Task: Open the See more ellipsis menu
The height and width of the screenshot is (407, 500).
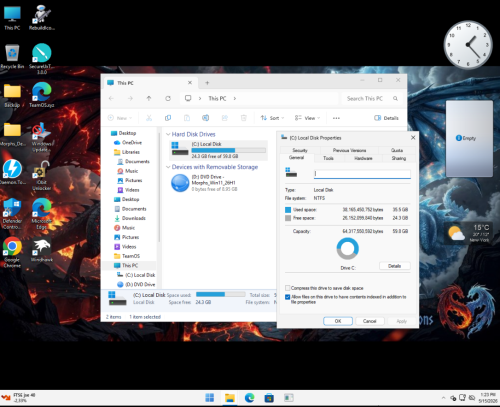Action: click(x=336, y=118)
